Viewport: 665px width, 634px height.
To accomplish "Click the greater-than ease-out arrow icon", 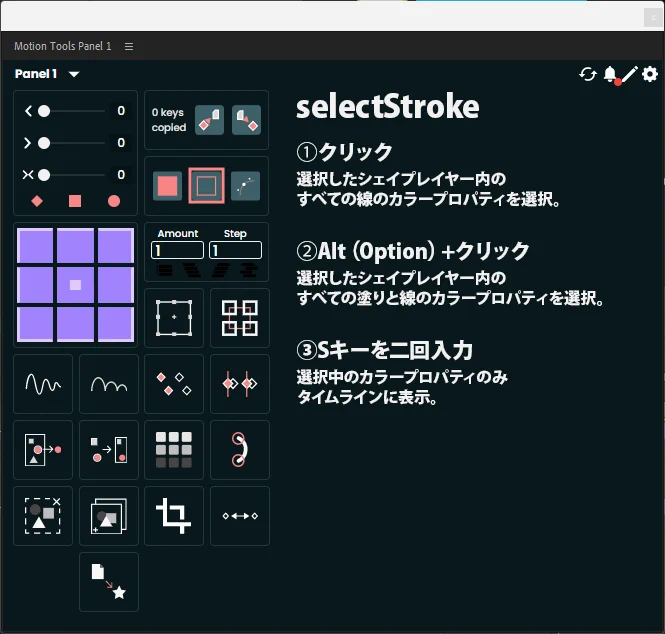I will point(28,143).
